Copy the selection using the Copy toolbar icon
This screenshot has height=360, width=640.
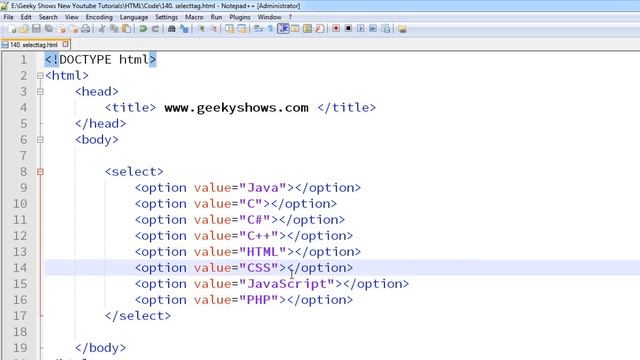point(114,29)
